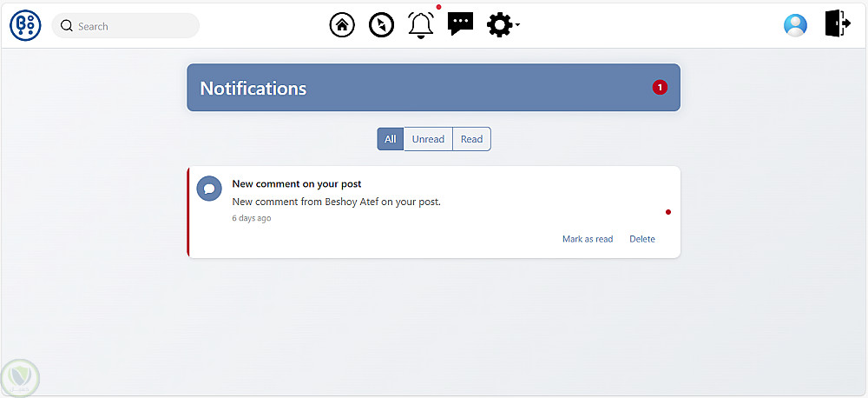The height and width of the screenshot is (398, 868).
Task: Select the All filter tab
Action: pyautogui.click(x=391, y=139)
